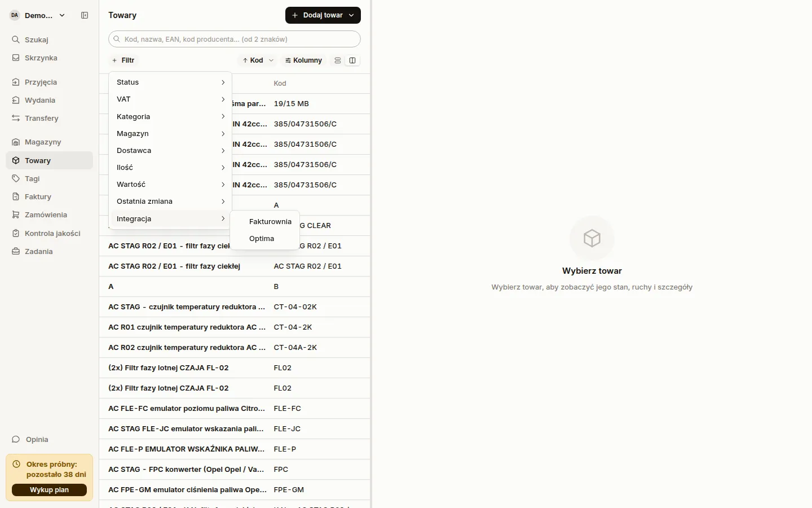Click the Kod column header
This screenshot has width=812, height=508.
coord(280,84)
